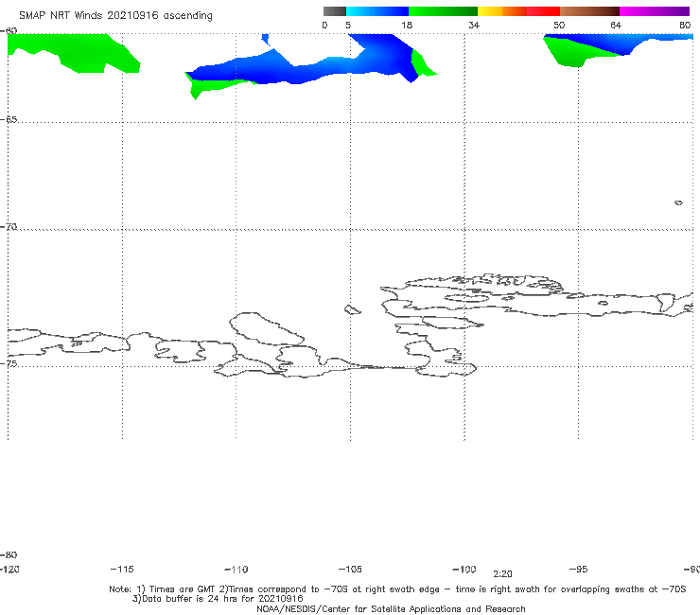This screenshot has height=615, width=700.
Task: Click the "Data buffer is 24 hrs" note line
Action: [x=218, y=599]
